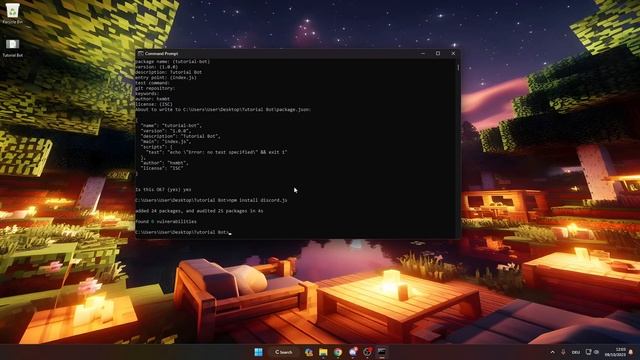640x360 pixels.
Task: Click the 'git repository:' line
Action: [x=155, y=88]
